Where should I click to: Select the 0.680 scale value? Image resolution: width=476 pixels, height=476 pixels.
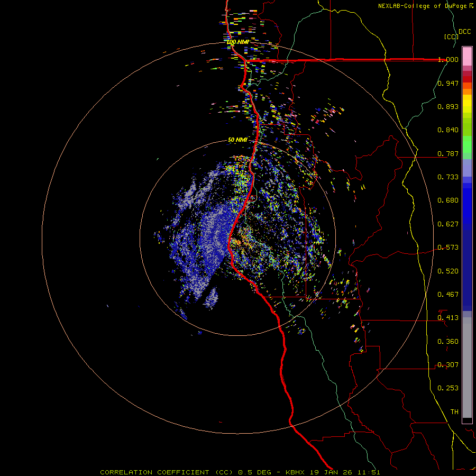(448, 200)
